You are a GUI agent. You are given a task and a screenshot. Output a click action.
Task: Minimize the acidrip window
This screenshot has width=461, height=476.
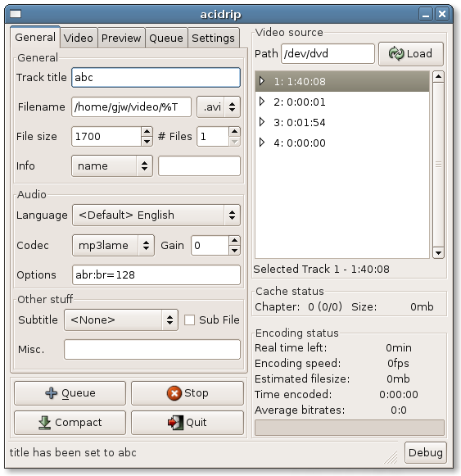[x=426, y=14]
